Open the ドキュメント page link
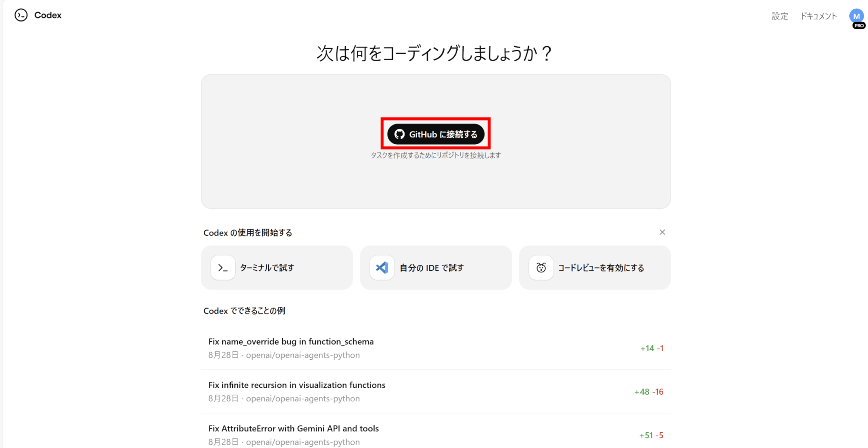The width and height of the screenshot is (868, 448). click(x=818, y=16)
